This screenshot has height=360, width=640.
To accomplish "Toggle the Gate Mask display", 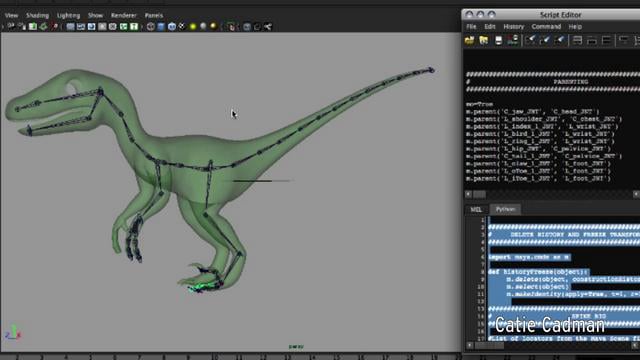I will coord(102,27).
